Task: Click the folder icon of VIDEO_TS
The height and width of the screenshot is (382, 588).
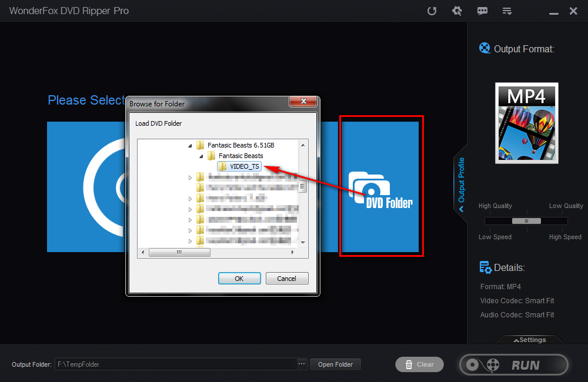Action: point(222,166)
